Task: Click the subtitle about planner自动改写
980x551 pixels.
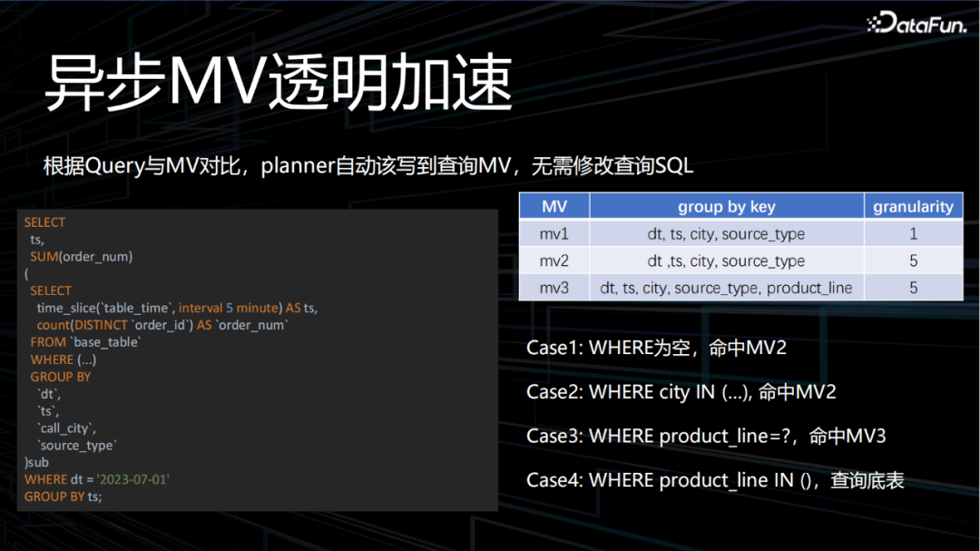Action: click(x=368, y=166)
